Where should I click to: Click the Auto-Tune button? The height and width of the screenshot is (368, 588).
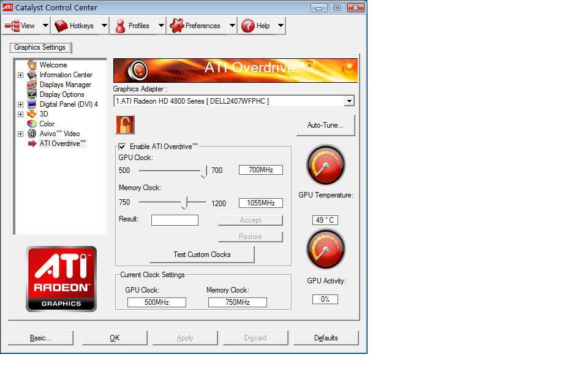pos(325,125)
